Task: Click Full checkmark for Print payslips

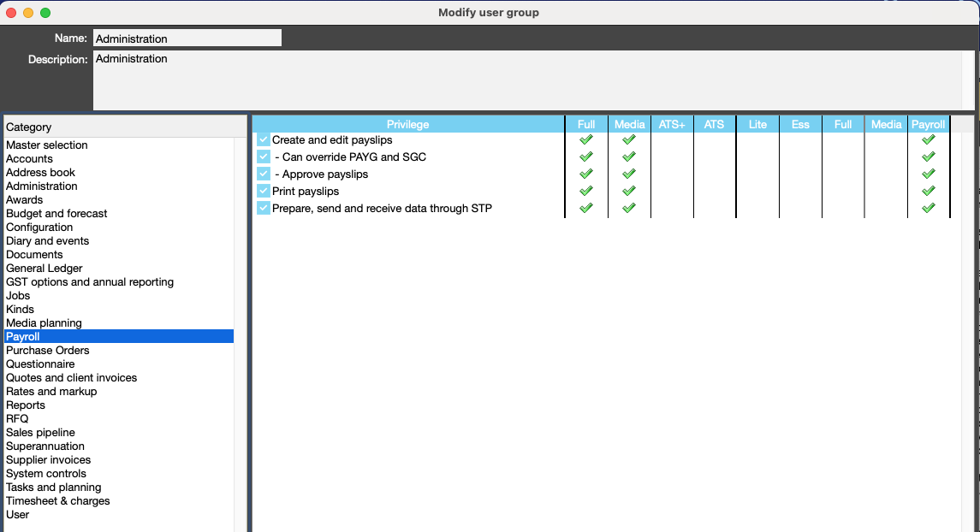Action: 585,191
